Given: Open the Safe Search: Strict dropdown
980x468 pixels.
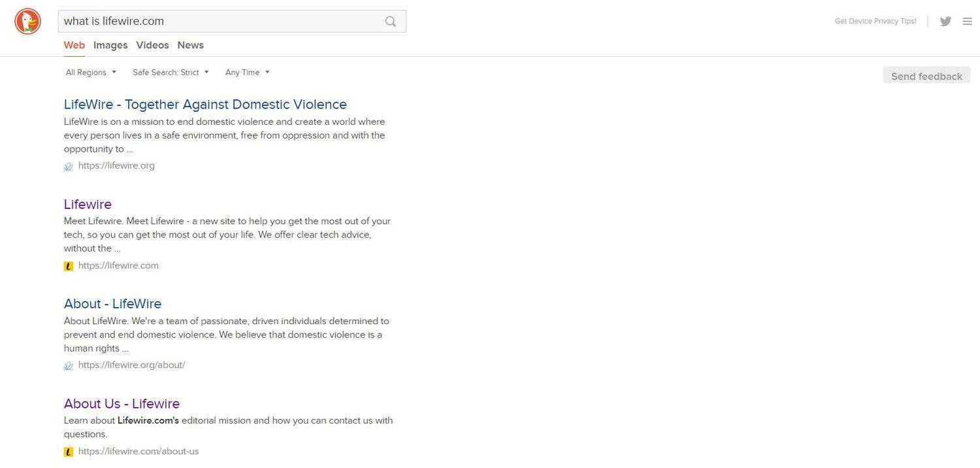Looking at the screenshot, I should pos(171,73).
